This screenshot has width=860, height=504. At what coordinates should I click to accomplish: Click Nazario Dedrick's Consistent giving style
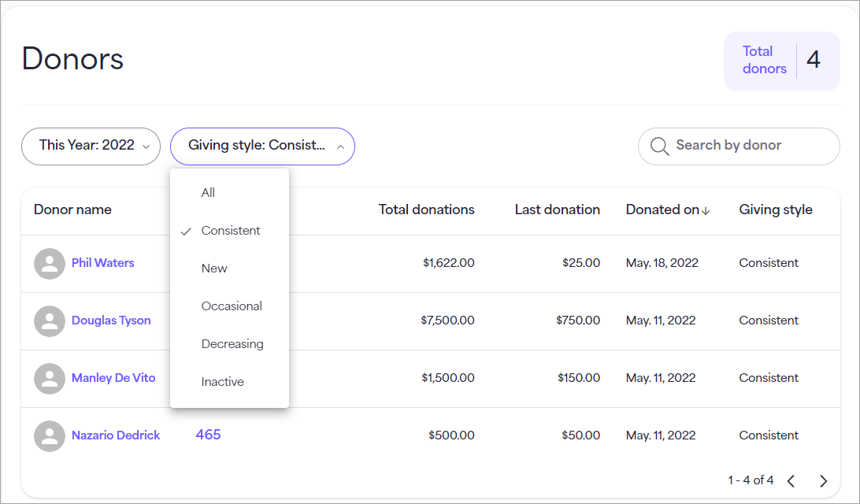[x=769, y=435]
